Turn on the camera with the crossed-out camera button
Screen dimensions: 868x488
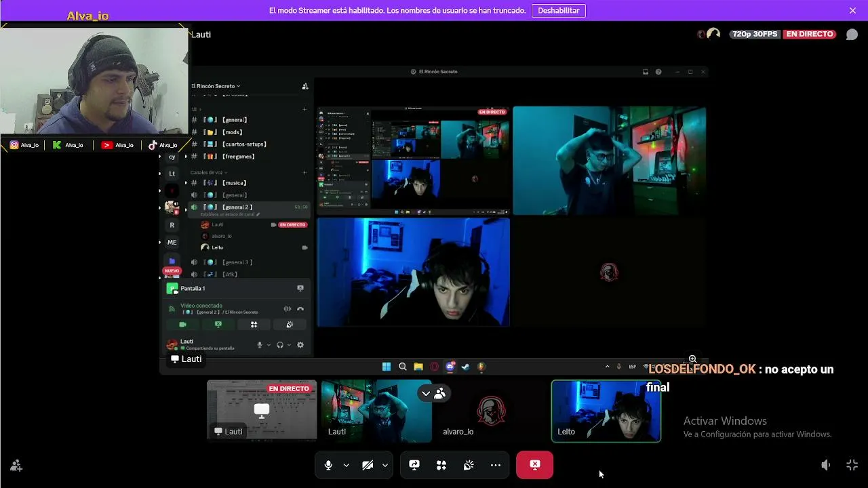(368, 465)
